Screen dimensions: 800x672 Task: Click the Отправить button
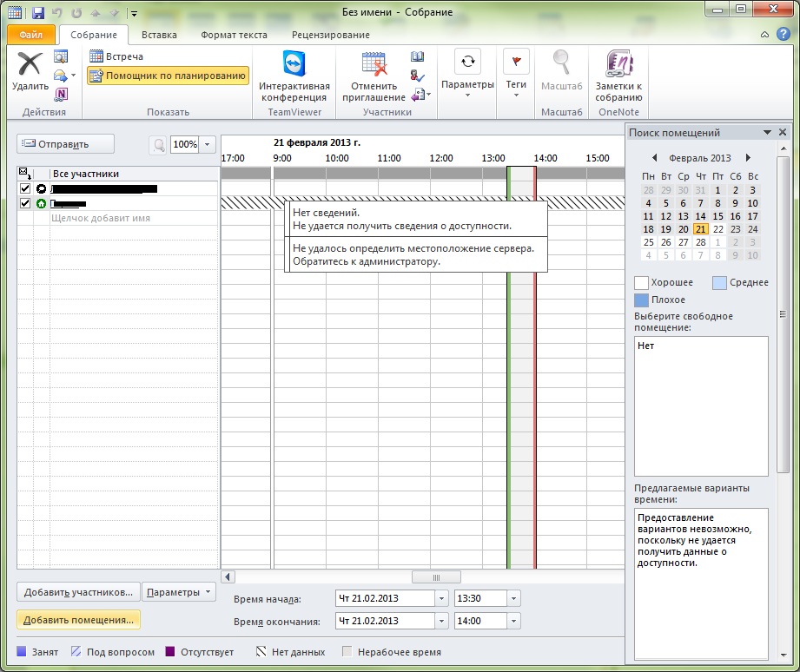[65, 144]
